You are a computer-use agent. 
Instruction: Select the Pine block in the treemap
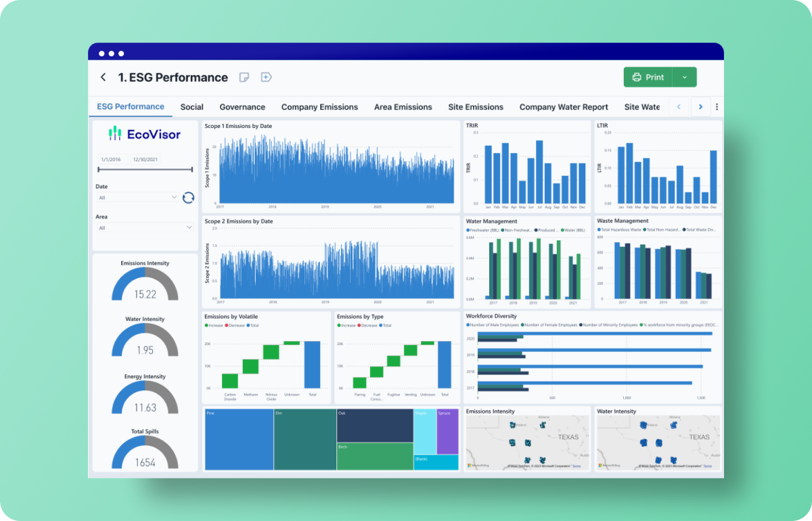click(x=239, y=440)
